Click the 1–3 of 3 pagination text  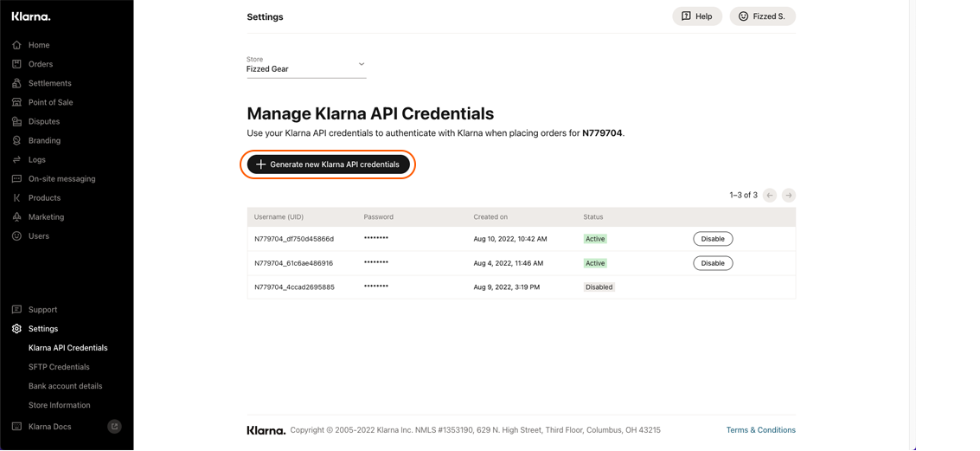pos(743,195)
